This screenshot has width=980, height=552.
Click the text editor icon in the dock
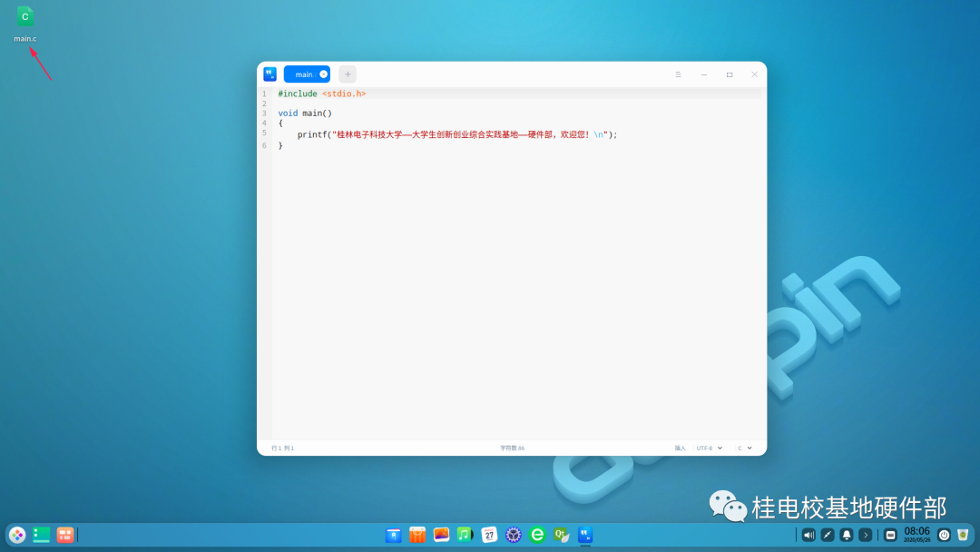pos(585,535)
